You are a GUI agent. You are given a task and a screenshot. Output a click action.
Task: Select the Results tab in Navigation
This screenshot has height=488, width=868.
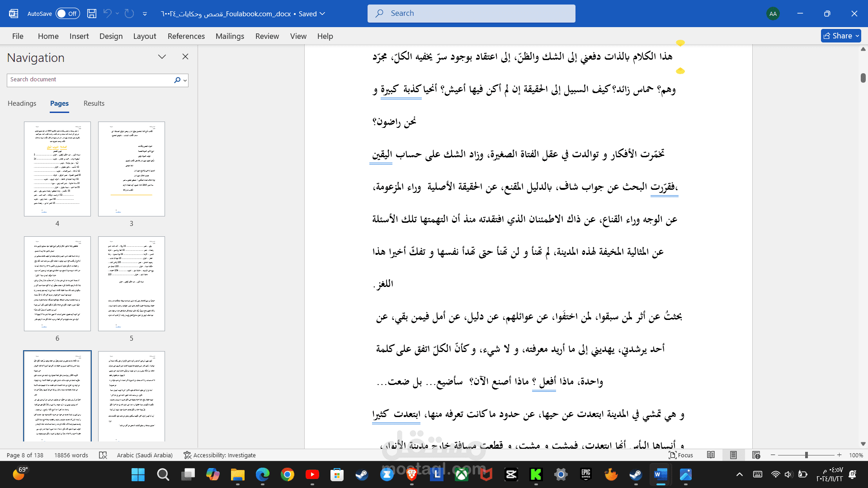coord(94,103)
